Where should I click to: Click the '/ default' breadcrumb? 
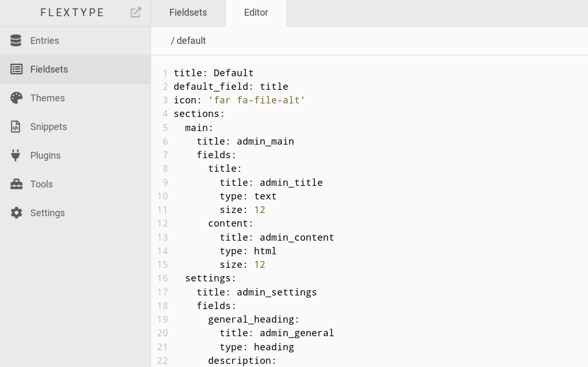pyautogui.click(x=188, y=40)
